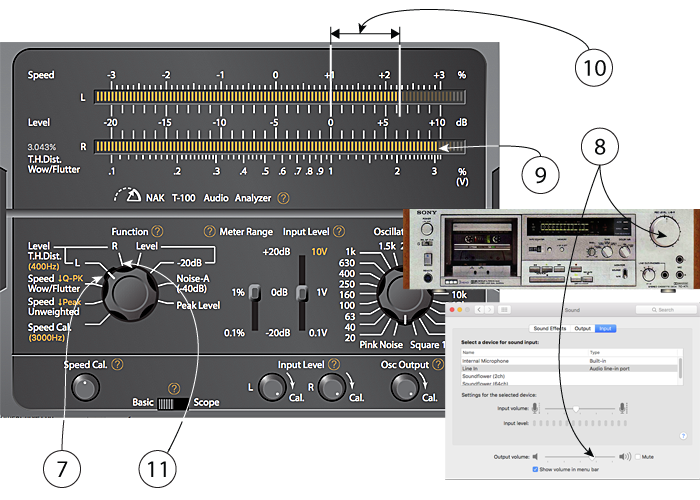
Task: Click the Pink Noise oscillator label
Action: tap(381, 345)
